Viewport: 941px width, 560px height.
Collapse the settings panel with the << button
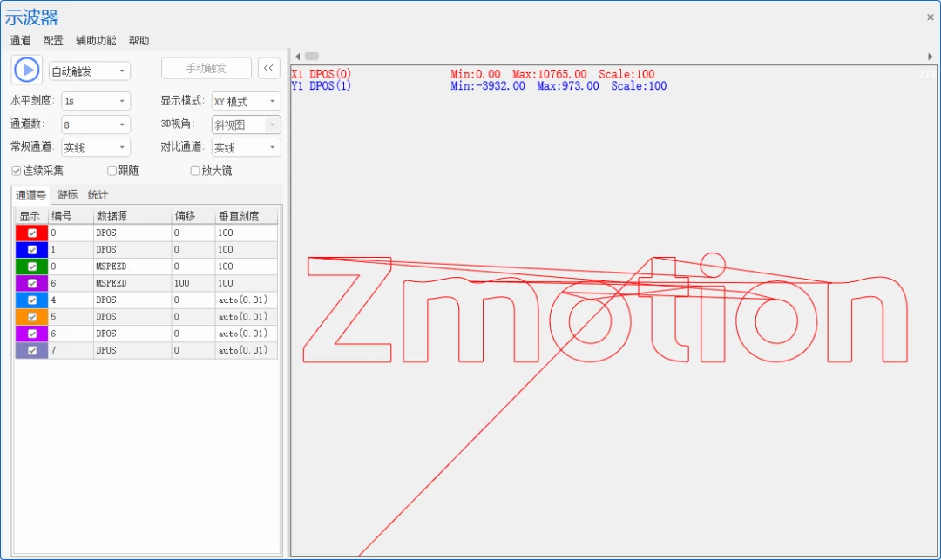[269, 68]
